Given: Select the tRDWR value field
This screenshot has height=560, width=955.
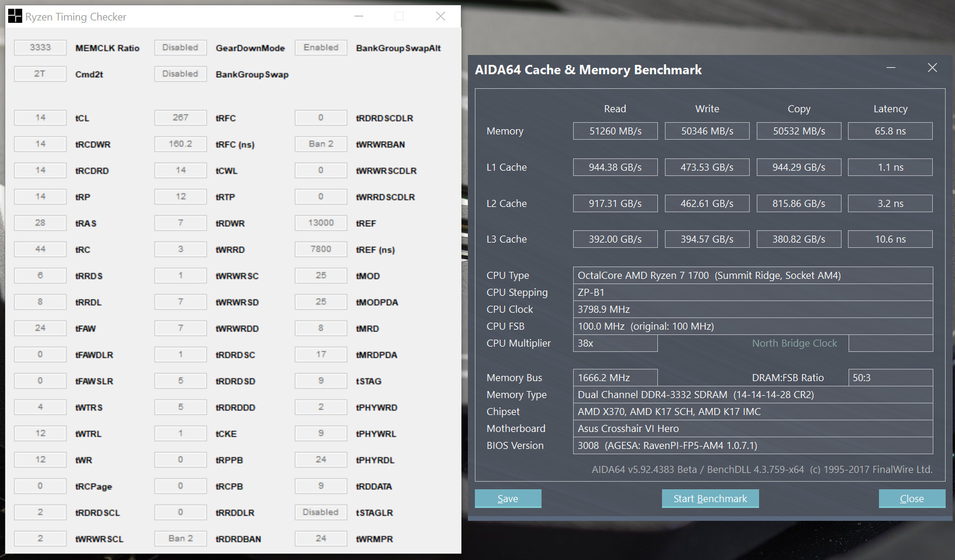Looking at the screenshot, I should coord(181,223).
